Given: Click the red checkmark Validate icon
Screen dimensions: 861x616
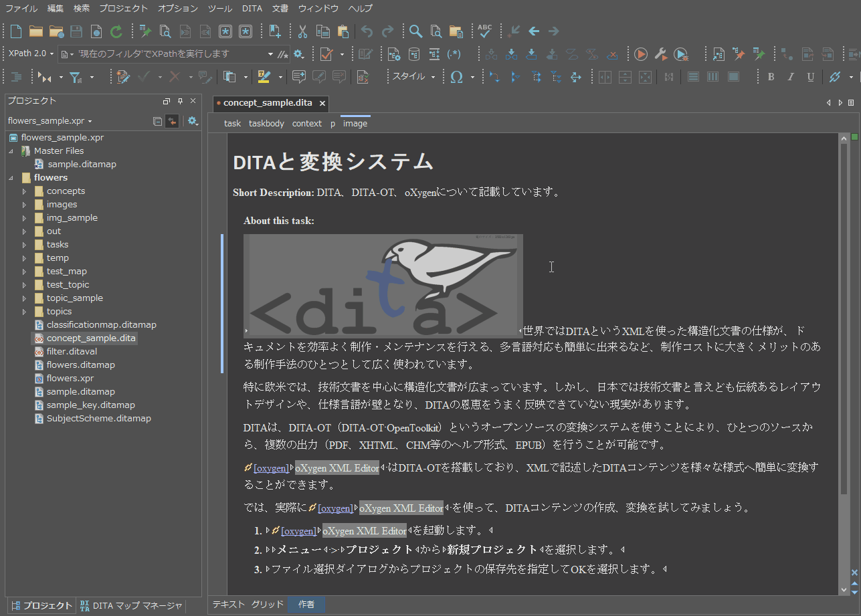Looking at the screenshot, I should [327, 54].
